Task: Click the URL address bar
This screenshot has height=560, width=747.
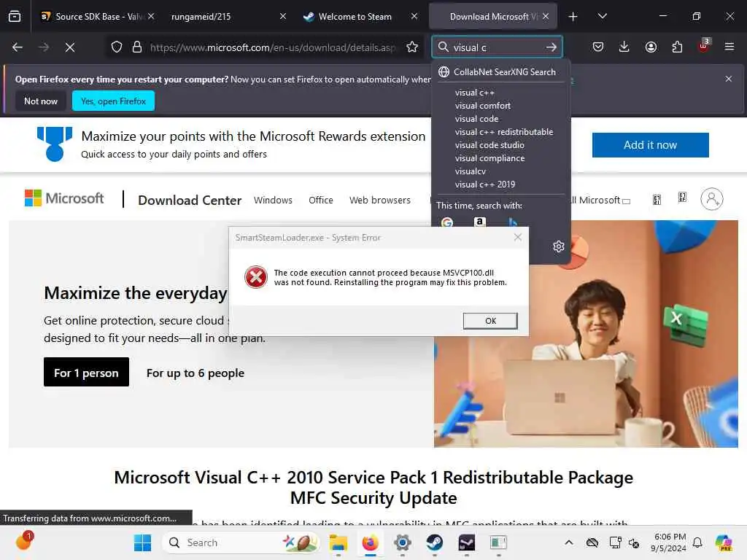Action: (271, 47)
